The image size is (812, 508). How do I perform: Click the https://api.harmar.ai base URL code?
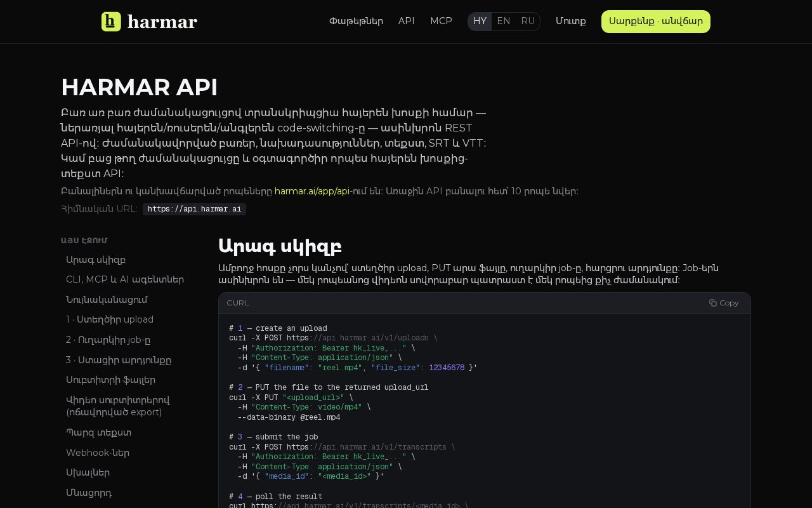[x=194, y=209]
